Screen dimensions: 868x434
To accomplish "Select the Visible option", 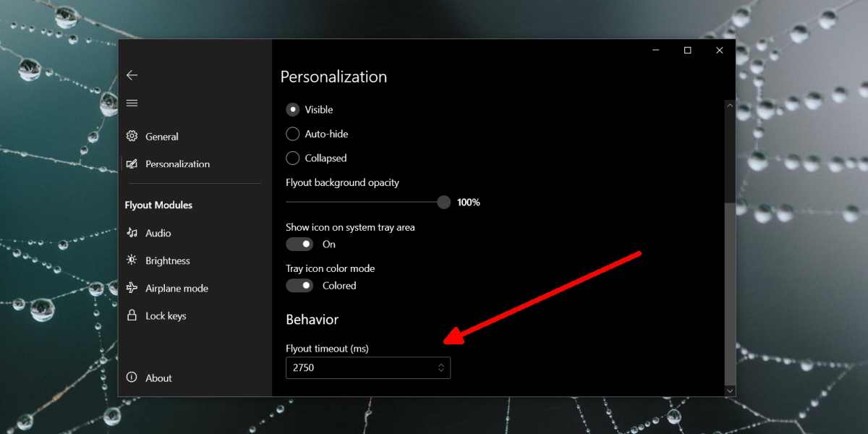I will pyautogui.click(x=292, y=109).
